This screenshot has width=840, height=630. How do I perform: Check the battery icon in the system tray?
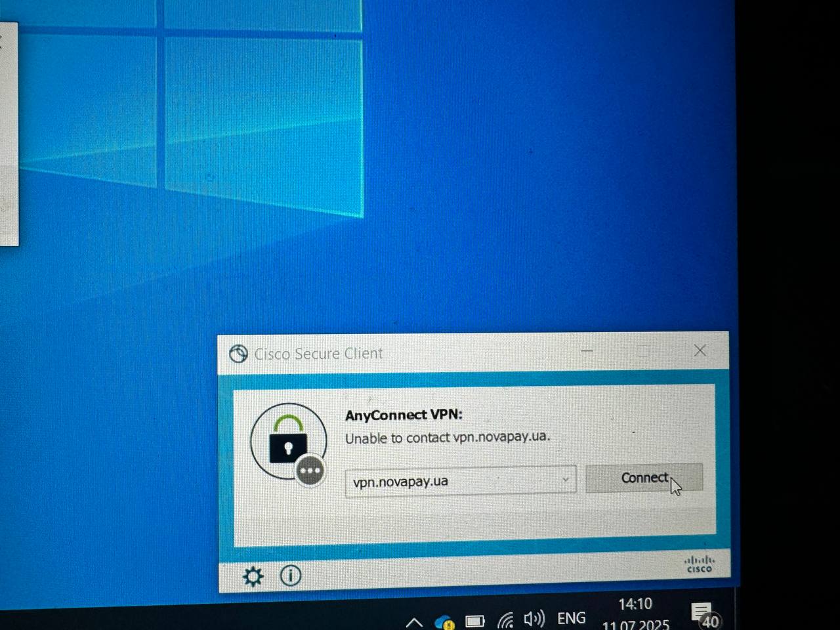pyautogui.click(x=474, y=621)
